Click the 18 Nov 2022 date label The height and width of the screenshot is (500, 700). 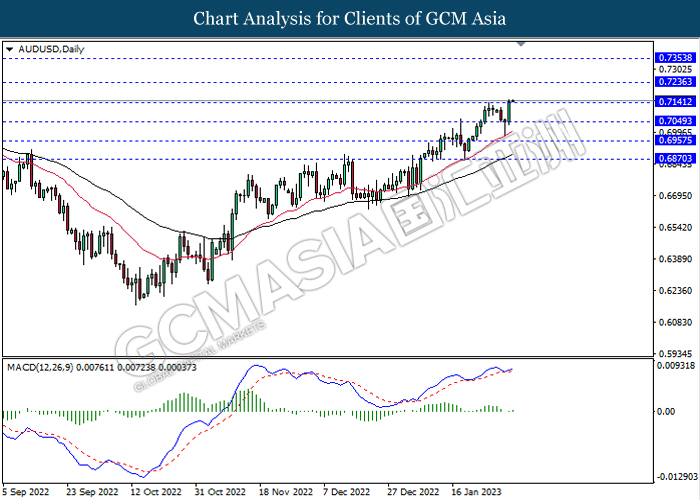coord(286,492)
